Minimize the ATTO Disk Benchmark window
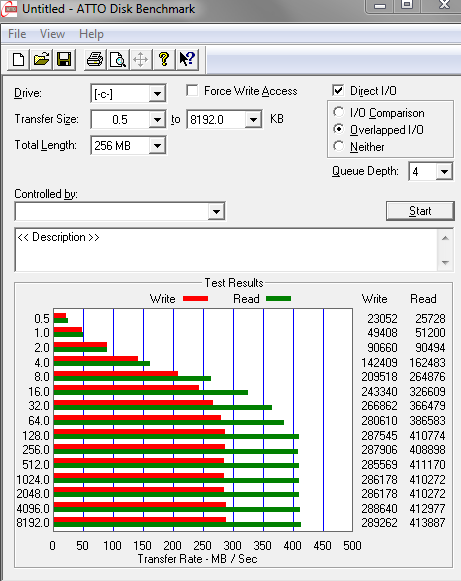 [x=379, y=6]
